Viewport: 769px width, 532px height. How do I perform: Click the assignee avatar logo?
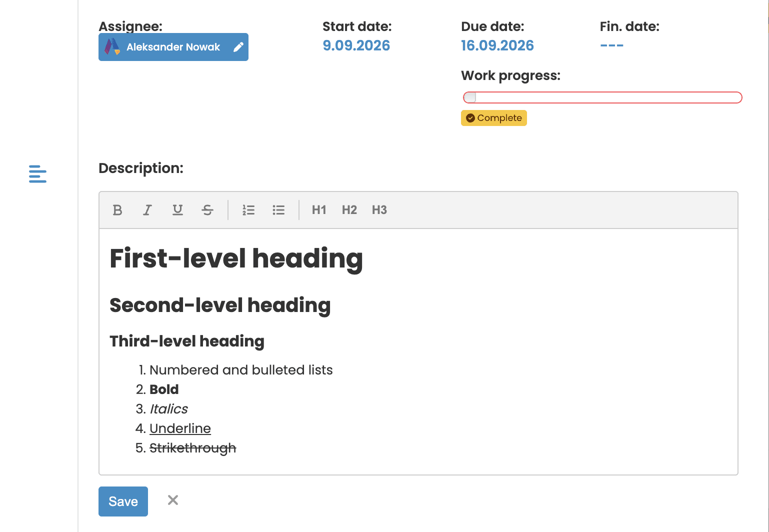coord(112,47)
